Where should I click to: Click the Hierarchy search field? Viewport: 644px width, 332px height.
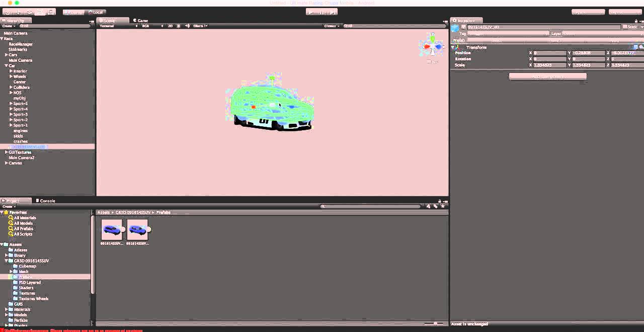[x=55, y=26]
